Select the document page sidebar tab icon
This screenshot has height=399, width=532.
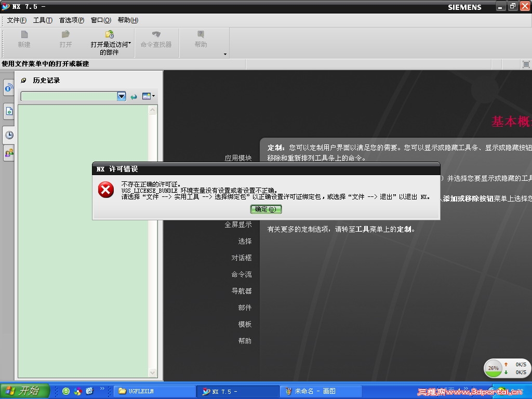(9, 111)
